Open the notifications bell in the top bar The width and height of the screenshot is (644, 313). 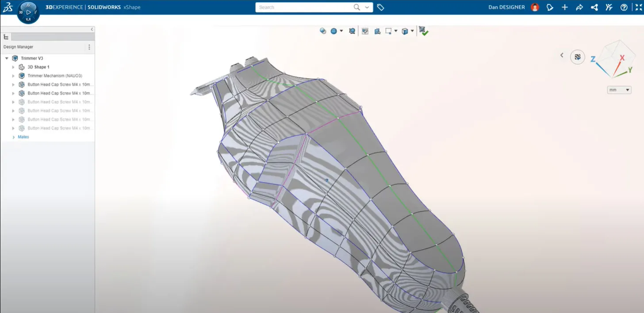(x=550, y=7)
